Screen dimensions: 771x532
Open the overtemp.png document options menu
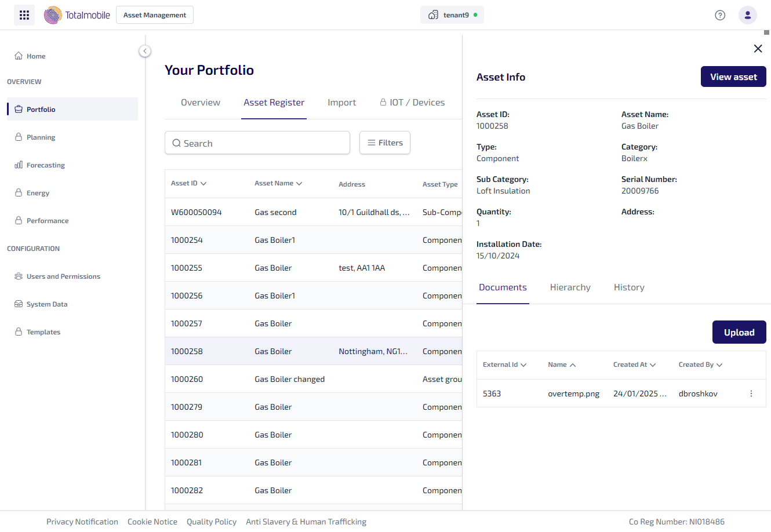[751, 393]
